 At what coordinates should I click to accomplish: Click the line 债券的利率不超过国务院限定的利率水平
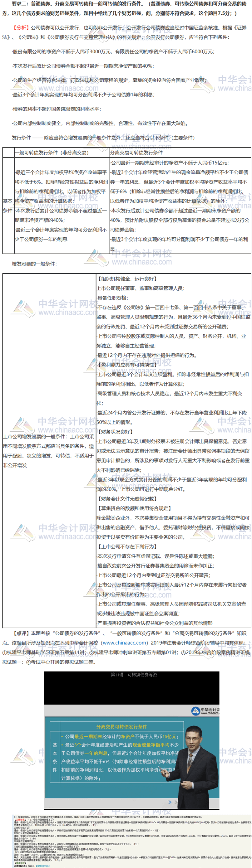coord(56,109)
